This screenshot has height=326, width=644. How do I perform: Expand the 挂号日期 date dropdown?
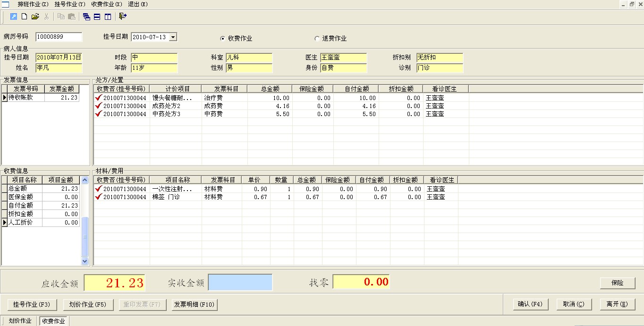pyautogui.click(x=173, y=37)
